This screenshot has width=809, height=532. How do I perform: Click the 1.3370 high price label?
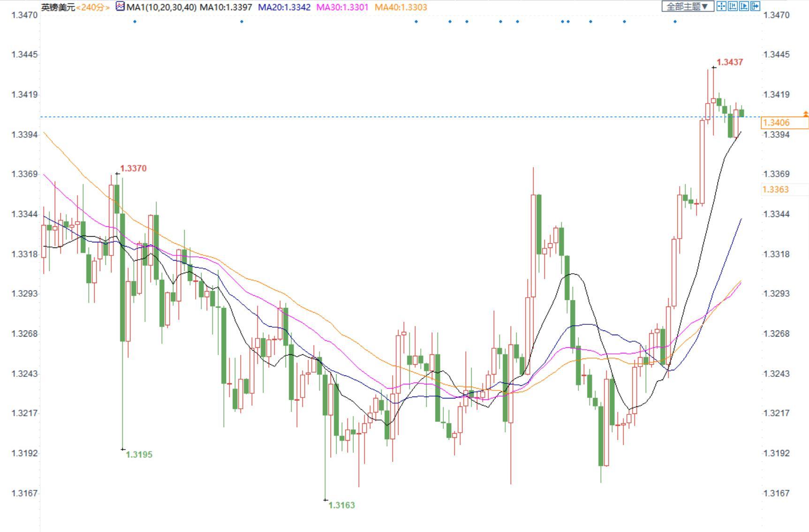(x=133, y=168)
